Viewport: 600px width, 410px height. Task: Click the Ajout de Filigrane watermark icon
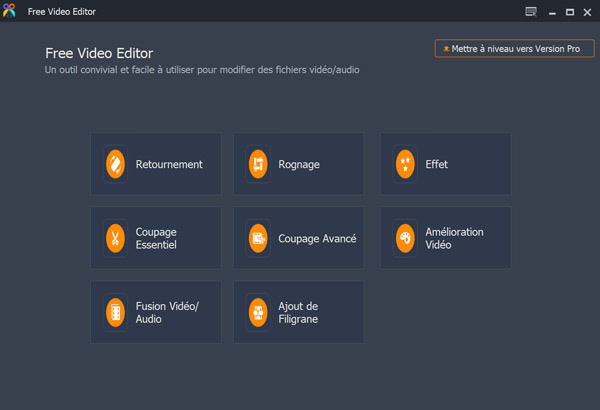pos(258,312)
